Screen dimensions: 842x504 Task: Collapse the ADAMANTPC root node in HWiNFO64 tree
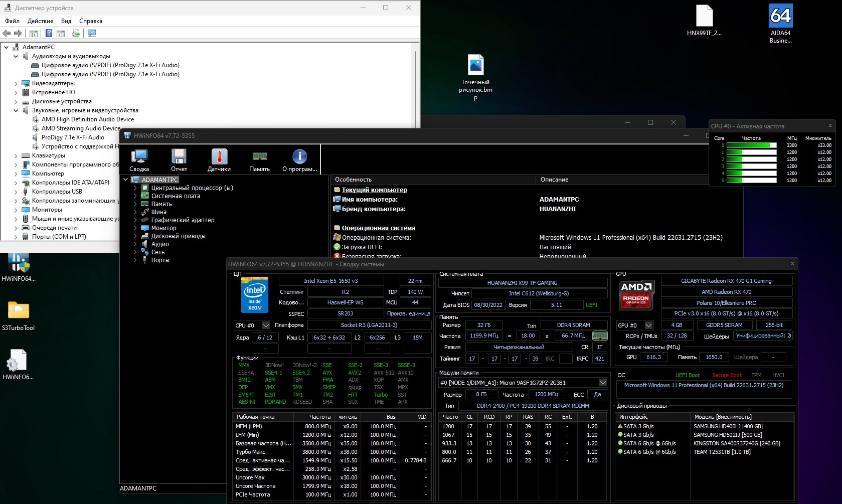[125, 180]
